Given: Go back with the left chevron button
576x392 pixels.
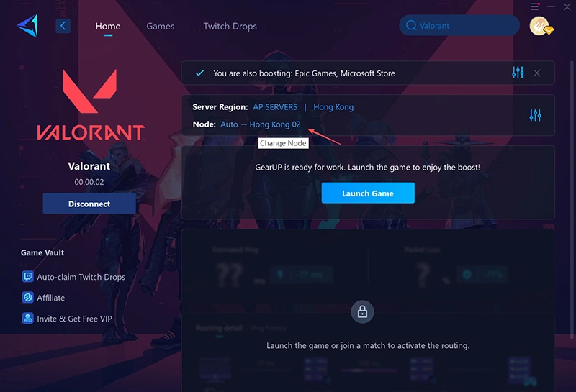Looking at the screenshot, I should pyautogui.click(x=63, y=26).
